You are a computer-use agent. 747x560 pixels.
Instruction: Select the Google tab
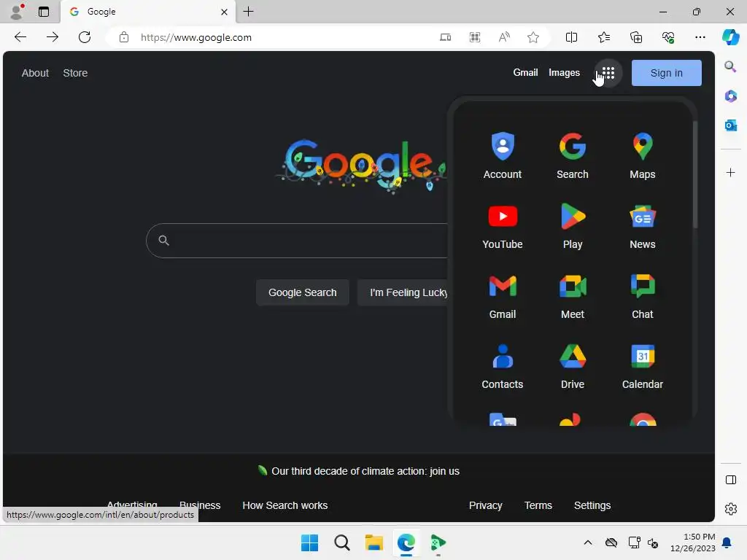147,12
